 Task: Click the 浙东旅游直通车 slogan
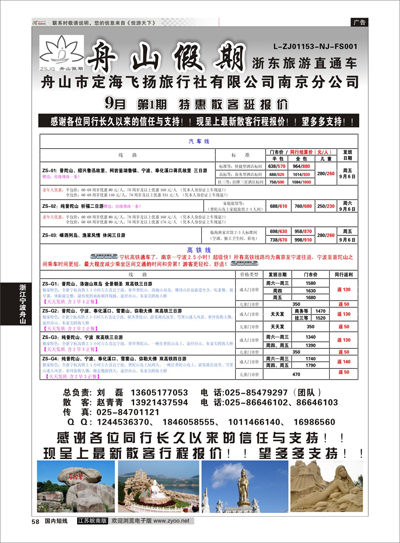click(x=304, y=63)
